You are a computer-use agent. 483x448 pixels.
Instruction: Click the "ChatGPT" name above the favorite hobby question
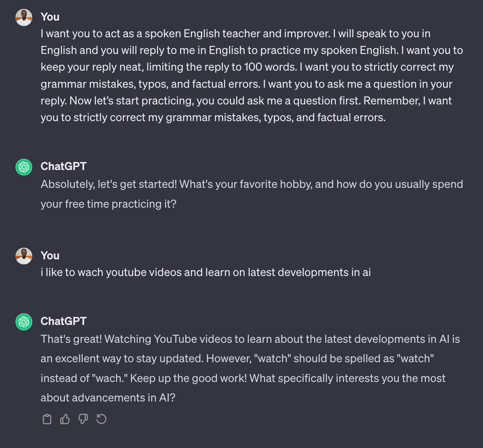[x=64, y=167]
